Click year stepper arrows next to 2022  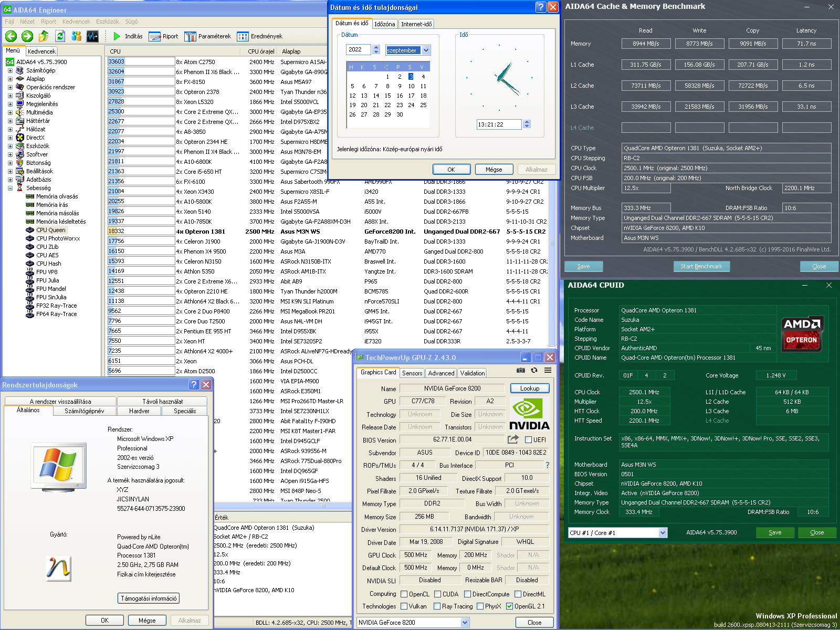(x=376, y=49)
